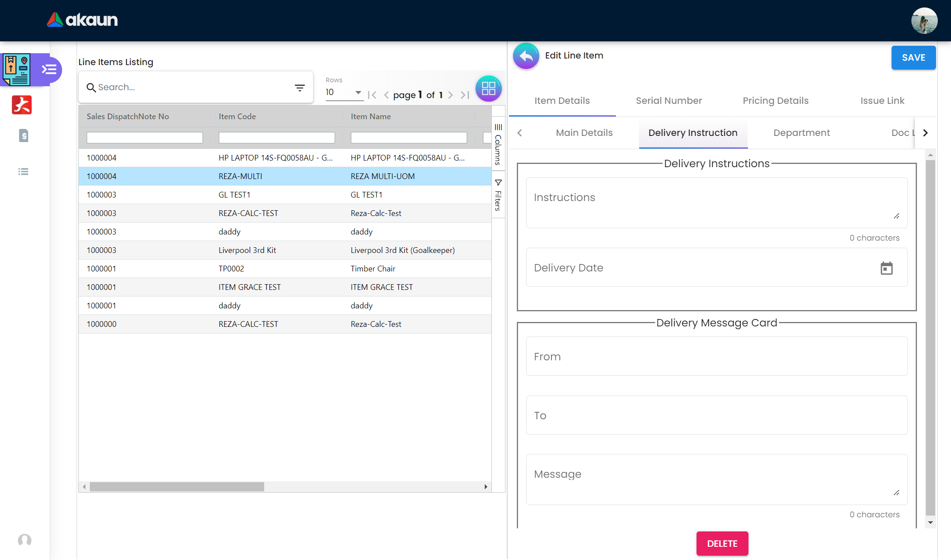Open the Filters side panel
Image resolution: width=951 pixels, height=560 pixels.
pos(498,195)
